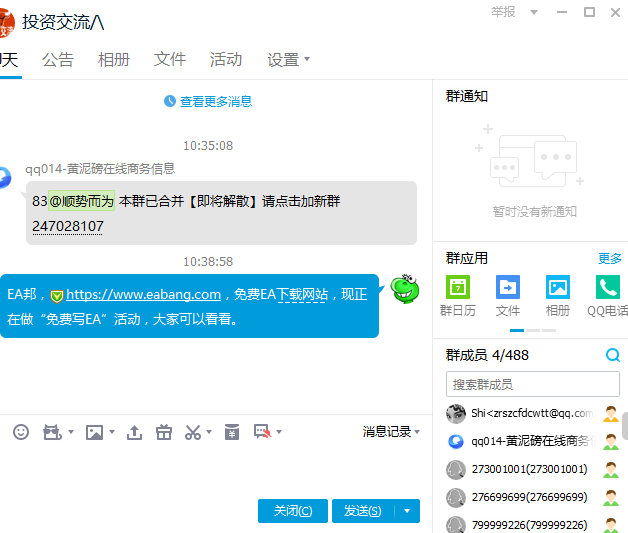Screen dimensions: 628x533
Task: Click the gift box icon
Action: coord(164,432)
